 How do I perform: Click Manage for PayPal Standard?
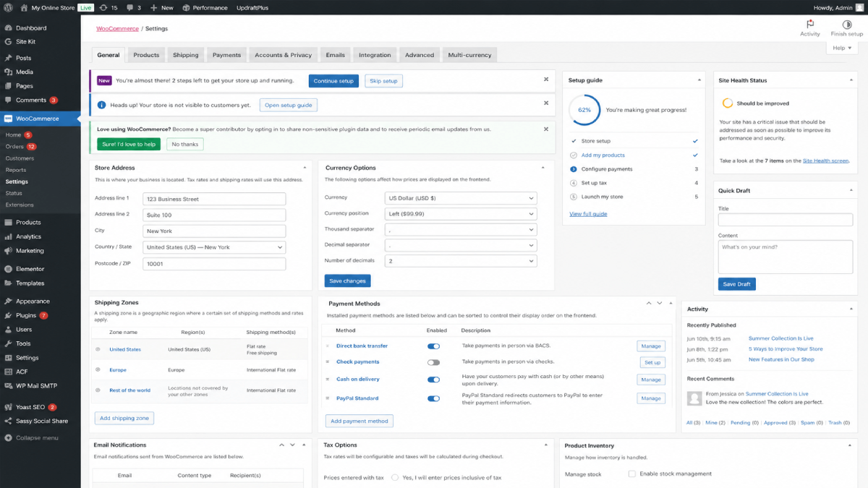tap(651, 398)
